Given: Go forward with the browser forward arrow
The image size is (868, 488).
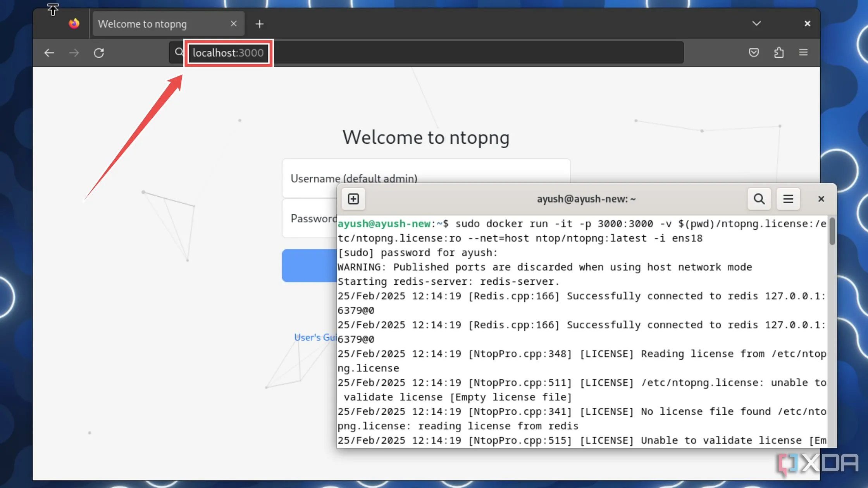Looking at the screenshot, I should 74,53.
